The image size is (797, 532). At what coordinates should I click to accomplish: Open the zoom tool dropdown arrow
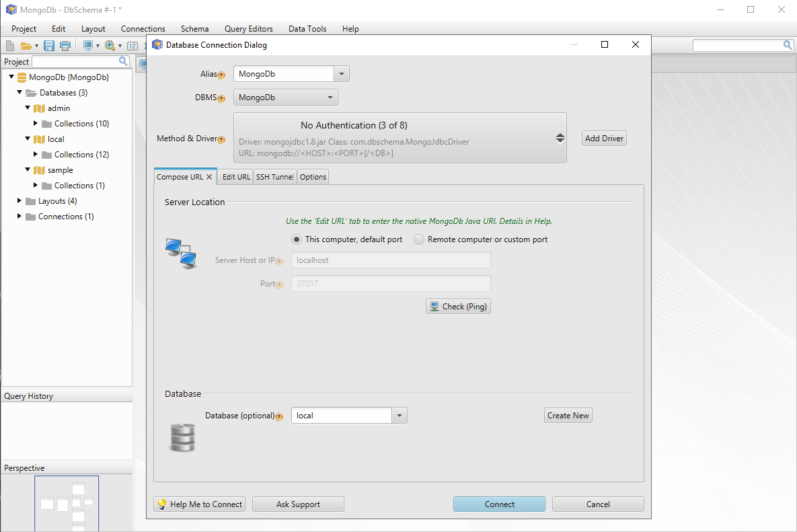coord(120,46)
